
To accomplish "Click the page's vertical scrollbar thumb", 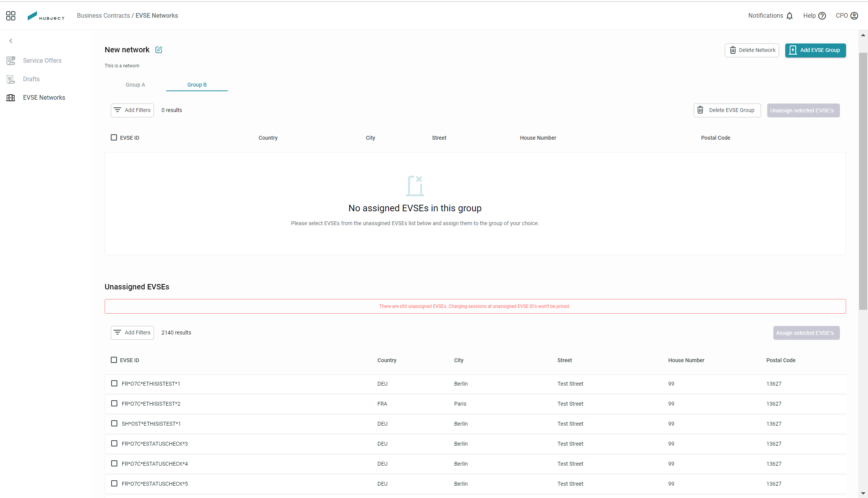I will [x=863, y=181].
